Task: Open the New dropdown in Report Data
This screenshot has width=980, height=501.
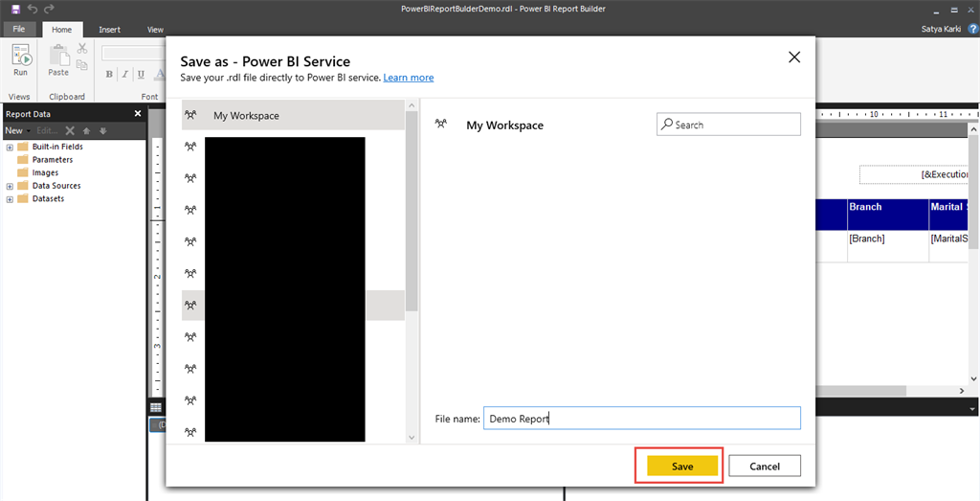Action: pos(18,130)
